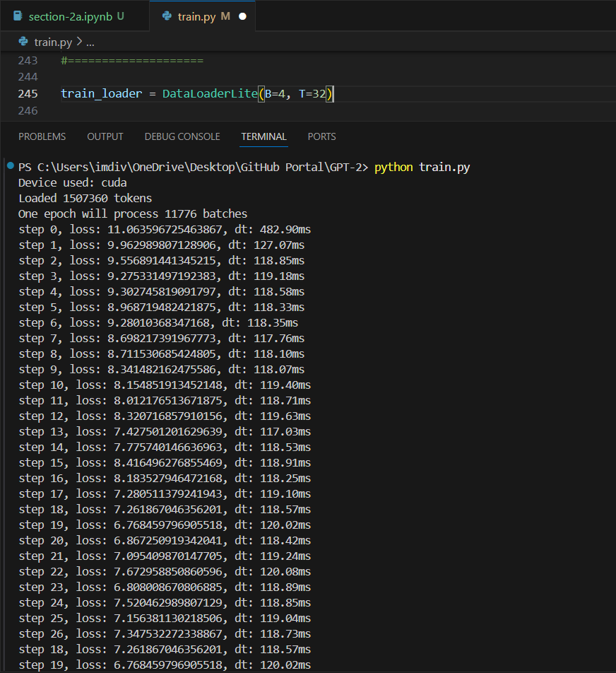Expand the breadcrumb ellipsis after train.py

coord(90,42)
